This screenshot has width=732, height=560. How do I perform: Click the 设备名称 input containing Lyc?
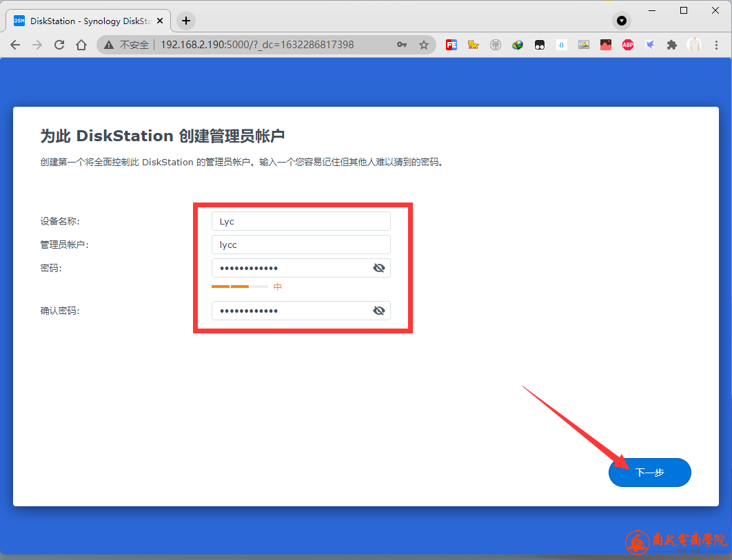coord(301,221)
